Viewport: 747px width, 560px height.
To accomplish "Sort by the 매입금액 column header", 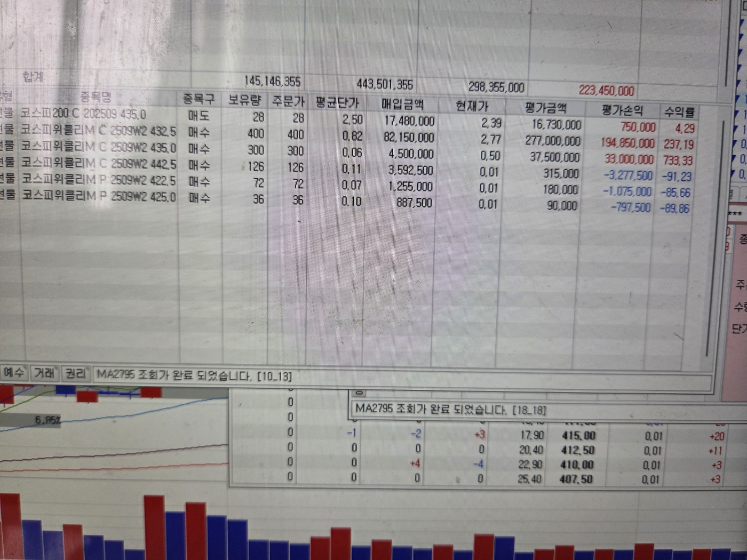I will [402, 104].
